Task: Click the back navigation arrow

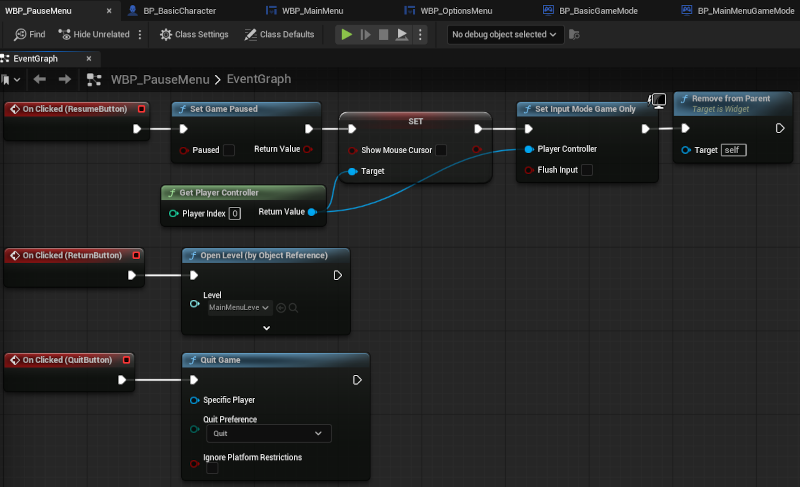Action: click(40, 79)
